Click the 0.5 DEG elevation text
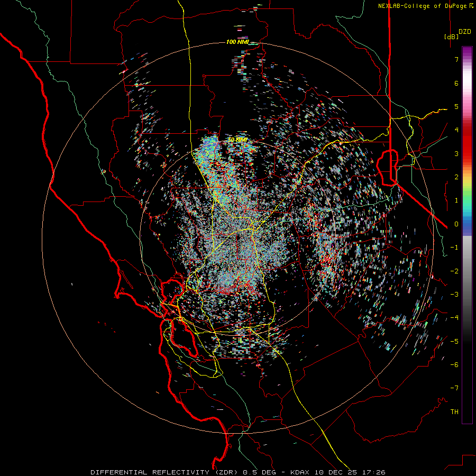The width and height of the screenshot is (476, 476). click(260, 472)
